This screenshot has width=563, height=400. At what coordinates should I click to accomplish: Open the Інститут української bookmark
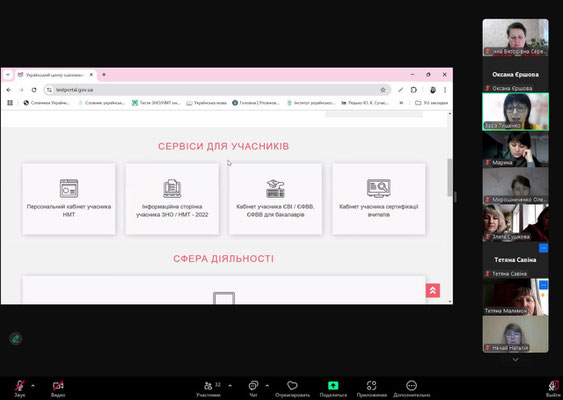pos(311,103)
